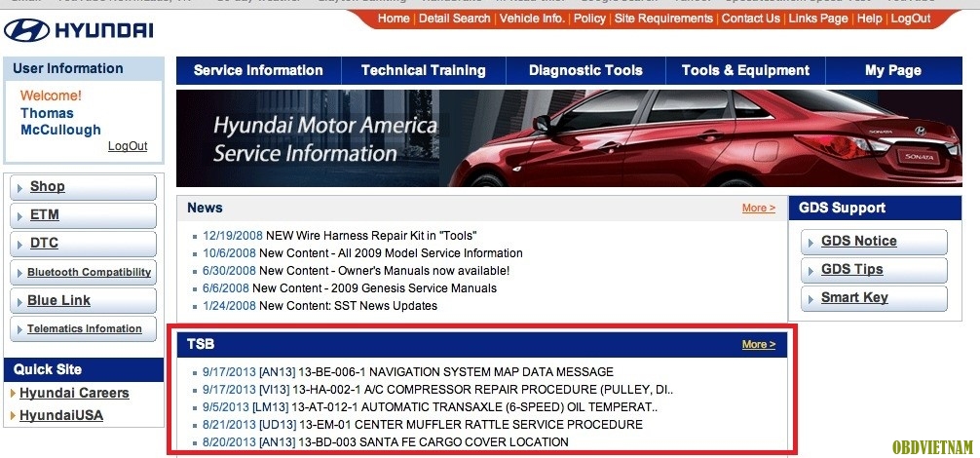Open news item dated 6/6/2008

(350, 288)
